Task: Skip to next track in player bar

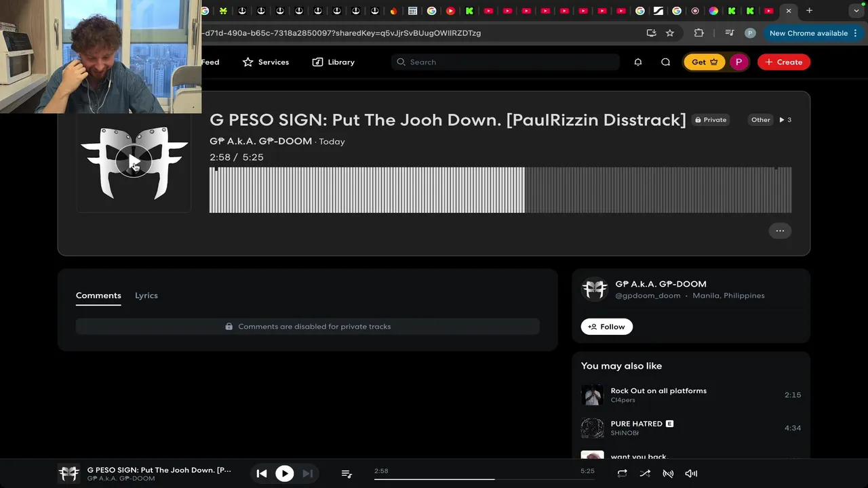Action: point(307,474)
